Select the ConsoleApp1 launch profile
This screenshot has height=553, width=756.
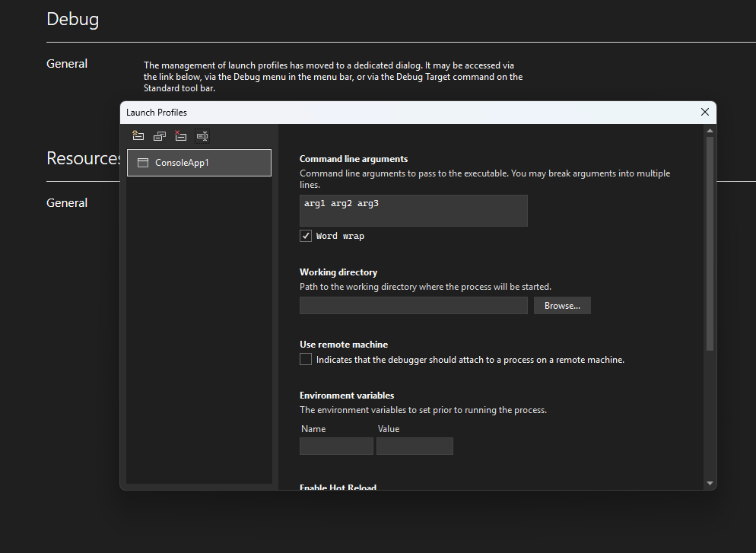point(199,163)
